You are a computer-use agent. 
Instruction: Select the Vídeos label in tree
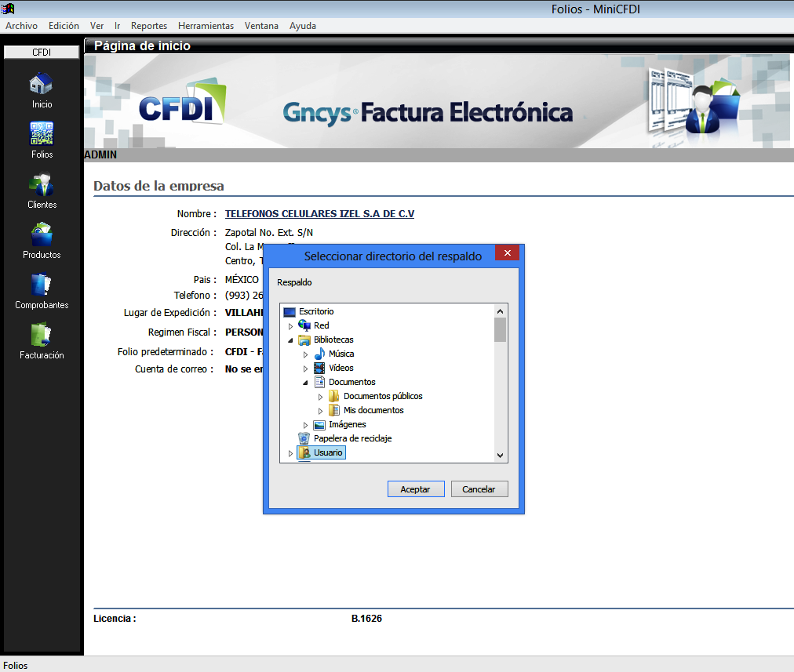click(x=341, y=368)
